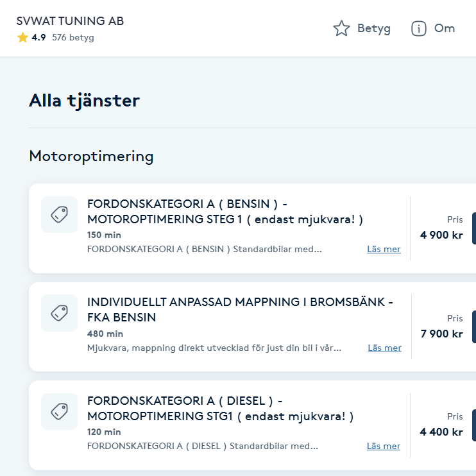476x476 pixels.
Task: Click description 'Mjukvara, mappning direkt utvecklad för just din bil'
Action: [x=214, y=348]
